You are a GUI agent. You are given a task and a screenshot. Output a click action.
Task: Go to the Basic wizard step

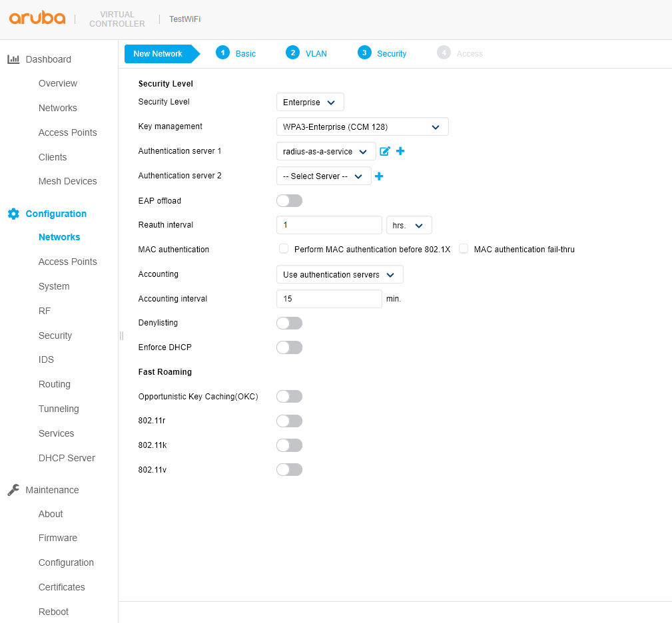click(x=246, y=53)
